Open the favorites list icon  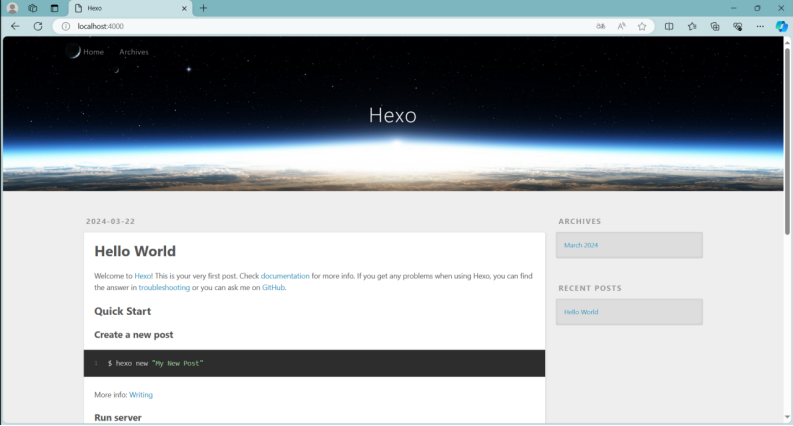pyautogui.click(x=692, y=26)
